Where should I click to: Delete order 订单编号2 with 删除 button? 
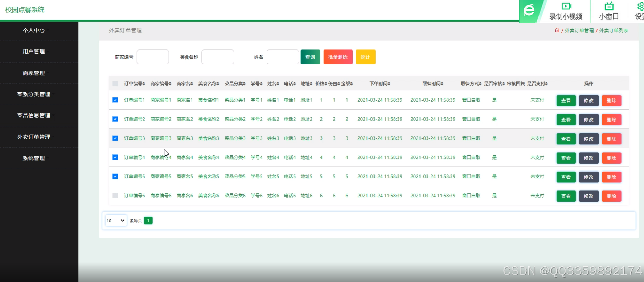coord(611,120)
